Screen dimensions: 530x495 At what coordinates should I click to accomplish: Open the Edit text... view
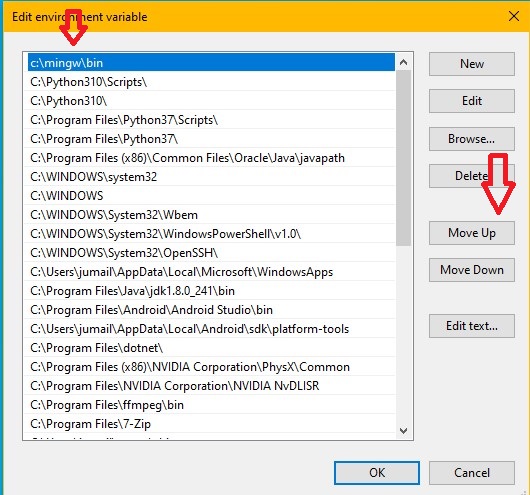coord(472,326)
